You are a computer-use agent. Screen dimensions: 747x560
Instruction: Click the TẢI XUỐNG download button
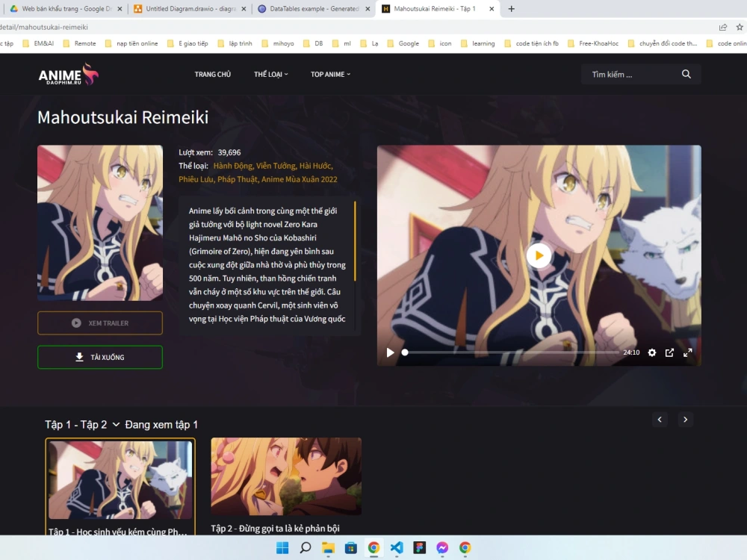tap(100, 357)
